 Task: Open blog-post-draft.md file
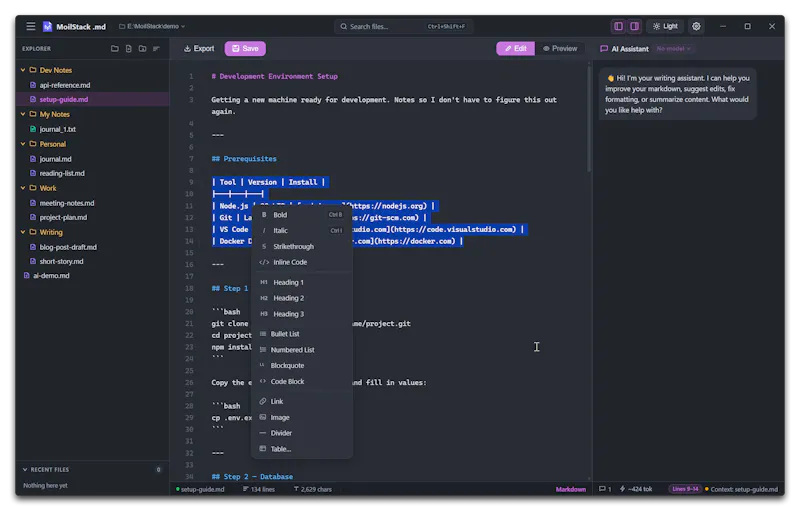click(92, 247)
